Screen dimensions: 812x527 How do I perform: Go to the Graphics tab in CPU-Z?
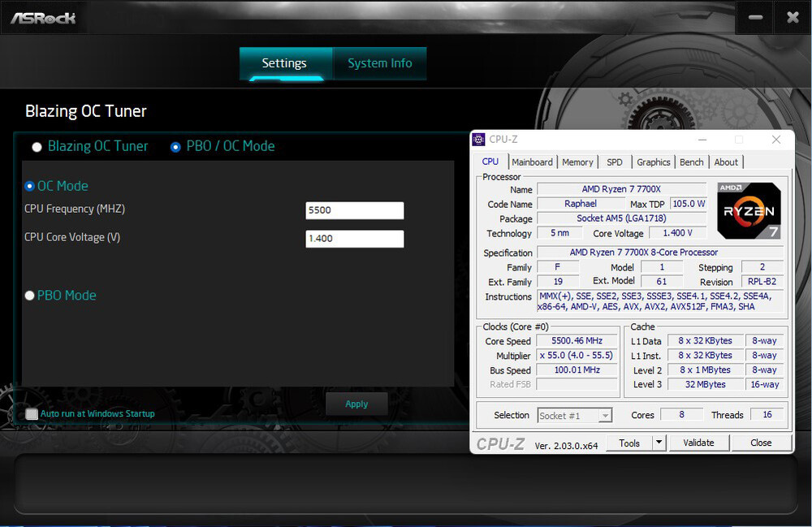tap(654, 162)
